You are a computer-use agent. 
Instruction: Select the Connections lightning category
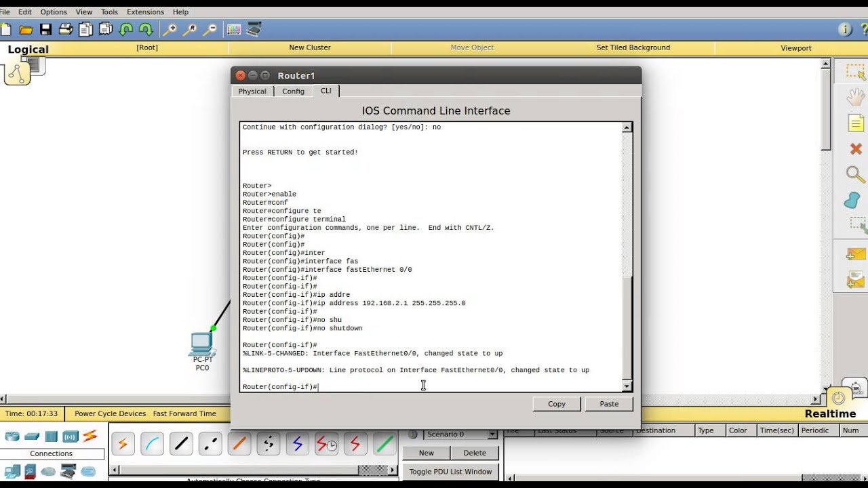[90, 436]
